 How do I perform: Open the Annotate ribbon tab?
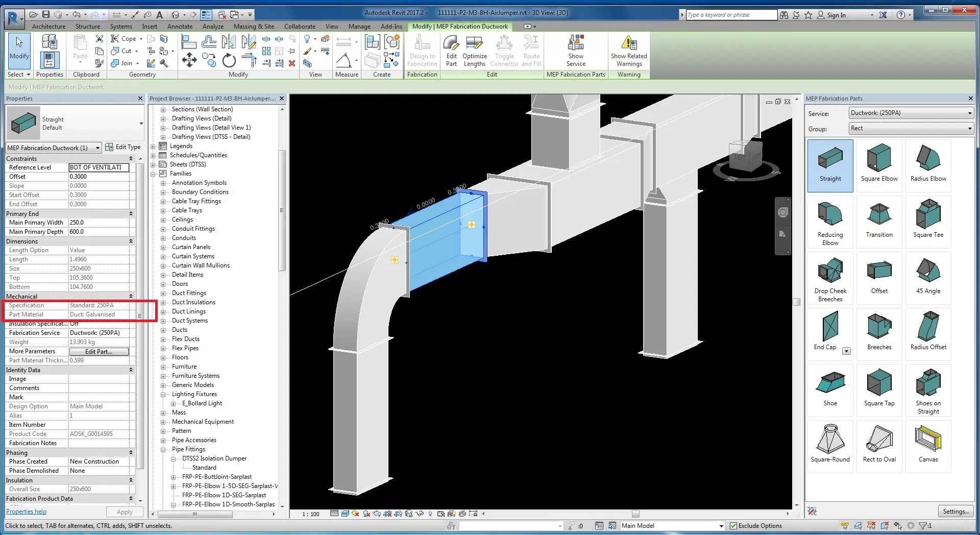pos(180,27)
